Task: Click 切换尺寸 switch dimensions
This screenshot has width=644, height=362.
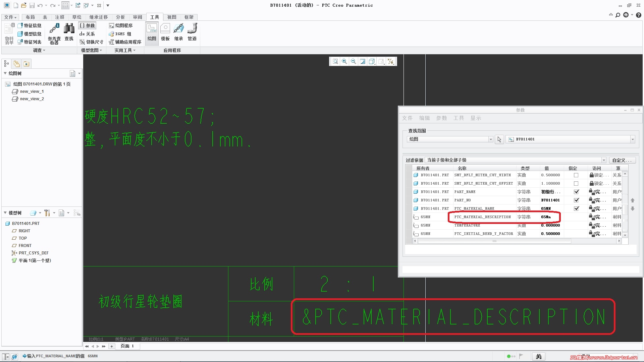Action: coord(91,42)
